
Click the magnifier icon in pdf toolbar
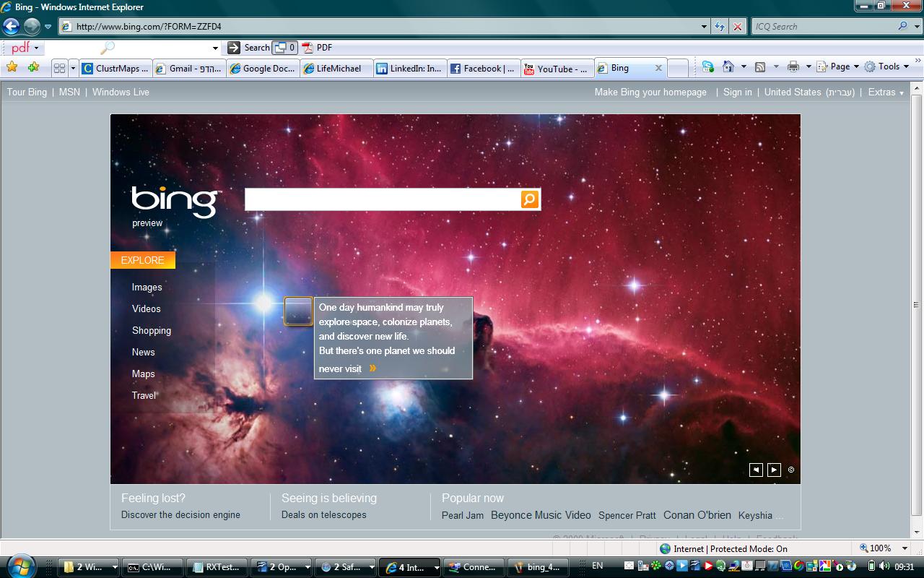point(107,48)
